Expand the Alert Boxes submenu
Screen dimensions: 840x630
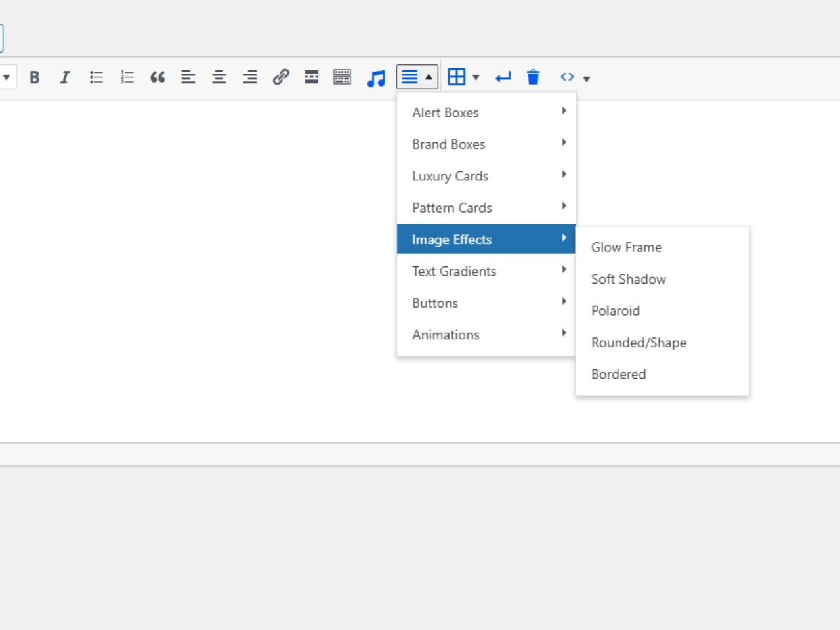pos(486,112)
